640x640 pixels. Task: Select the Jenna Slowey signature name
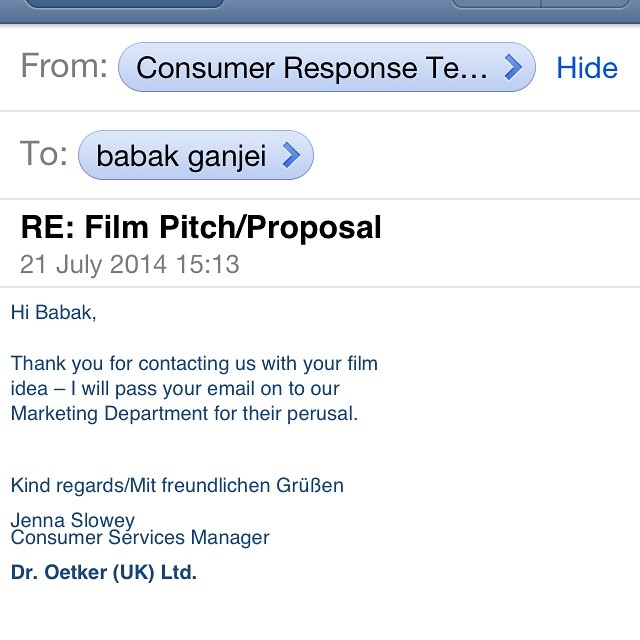[73, 520]
